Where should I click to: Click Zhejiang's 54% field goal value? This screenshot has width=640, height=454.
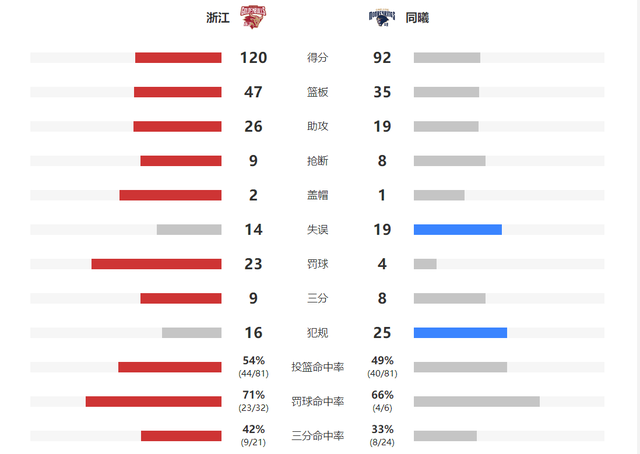point(253,361)
